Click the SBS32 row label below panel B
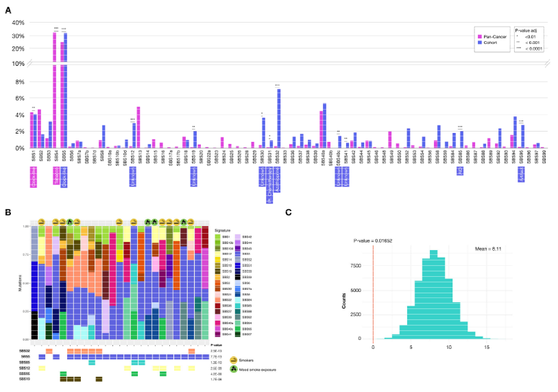The width and height of the screenshot is (558, 392). point(25,351)
